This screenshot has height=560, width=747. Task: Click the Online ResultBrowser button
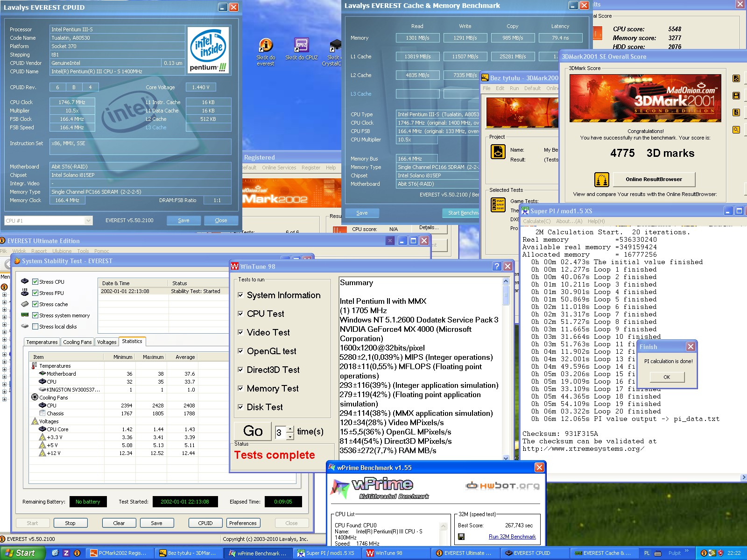click(654, 179)
